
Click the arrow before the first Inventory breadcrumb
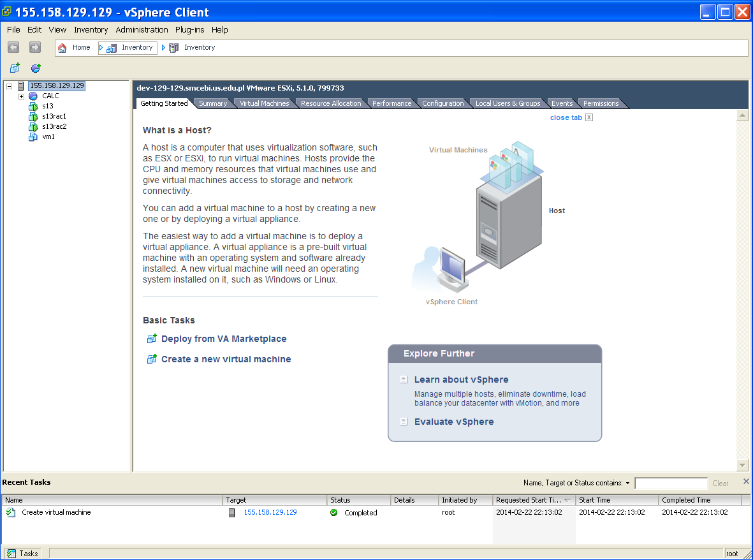101,48
